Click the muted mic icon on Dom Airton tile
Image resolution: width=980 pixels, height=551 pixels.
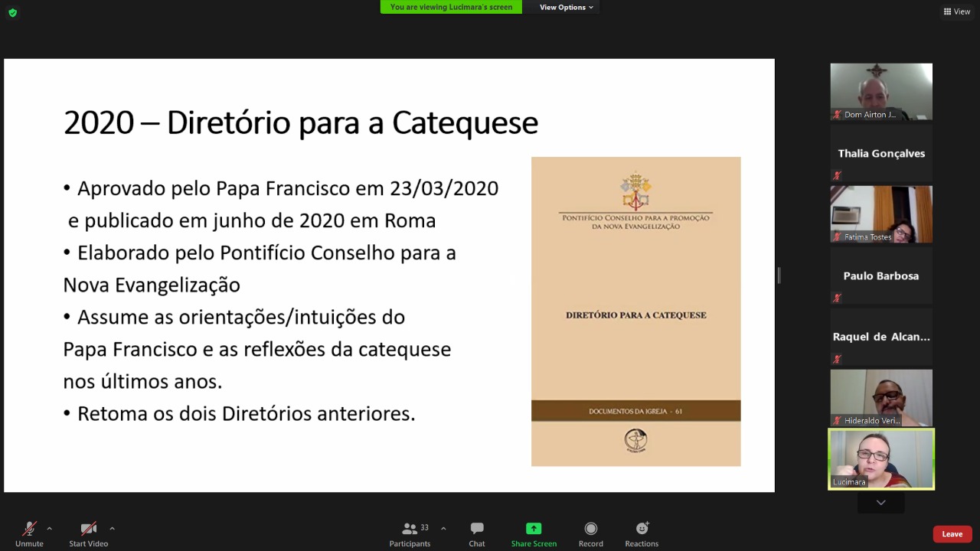coord(838,115)
